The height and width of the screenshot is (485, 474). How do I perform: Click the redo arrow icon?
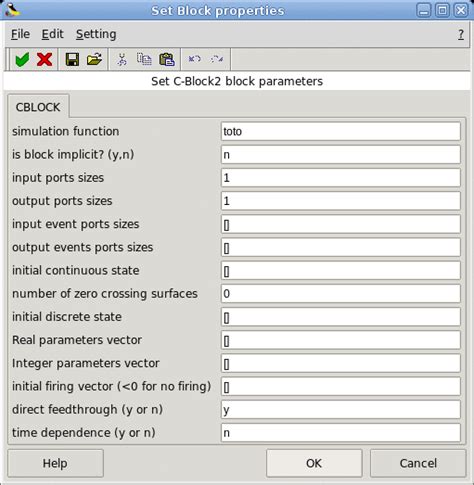217,59
